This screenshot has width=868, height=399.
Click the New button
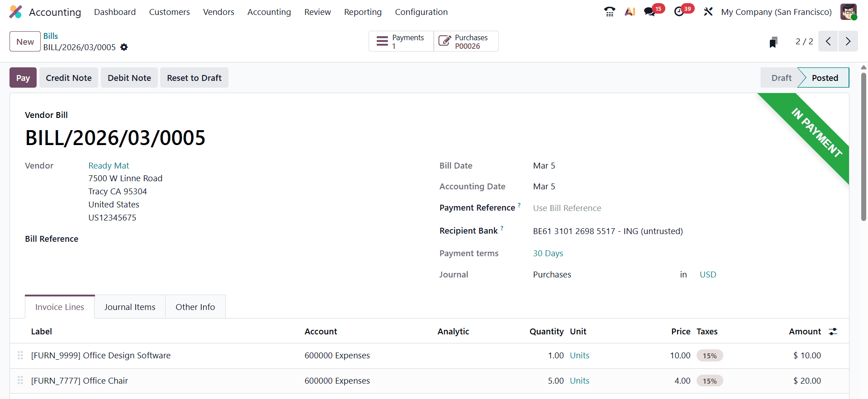pyautogui.click(x=25, y=42)
